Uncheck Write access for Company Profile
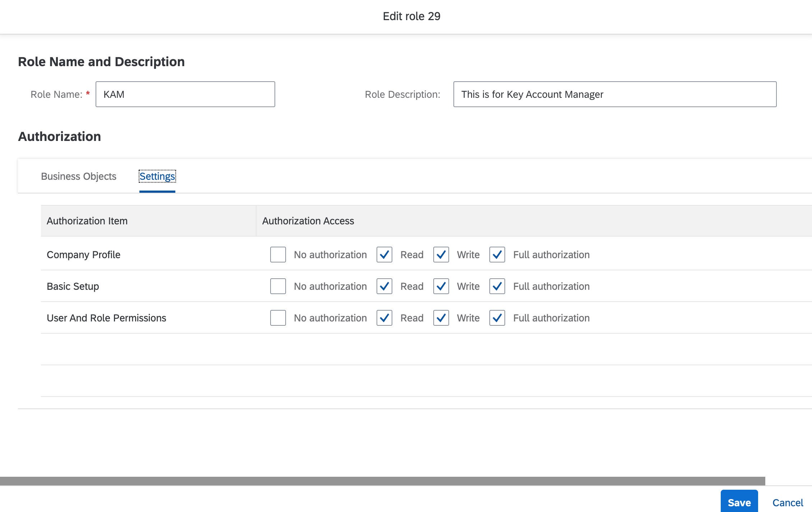 tap(441, 255)
